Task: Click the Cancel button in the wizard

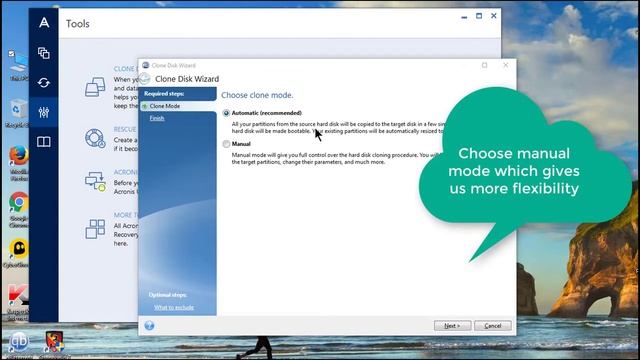Action: point(493,326)
